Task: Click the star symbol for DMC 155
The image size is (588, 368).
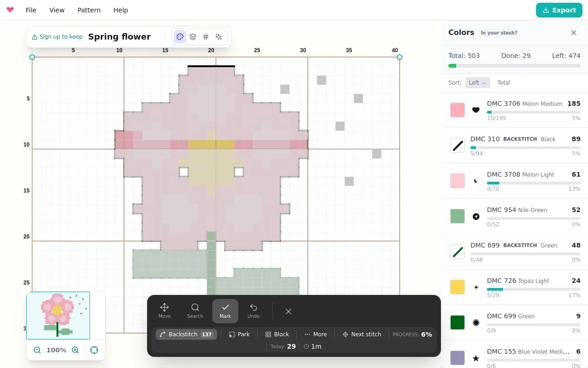Action: point(476,358)
